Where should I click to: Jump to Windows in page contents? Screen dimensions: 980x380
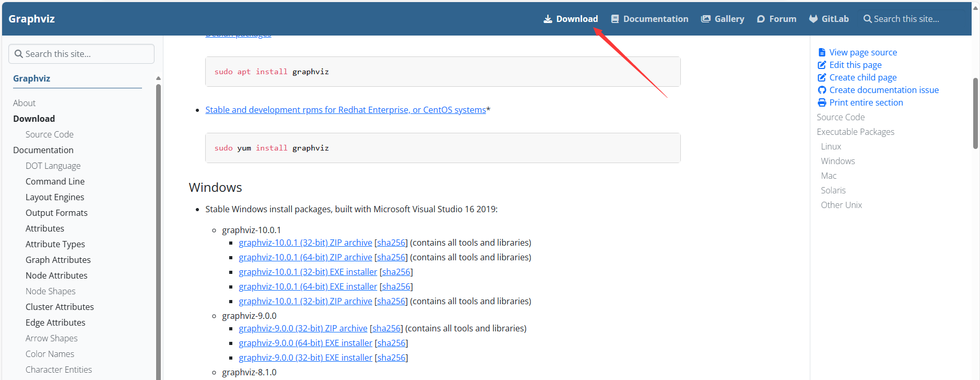coord(838,161)
